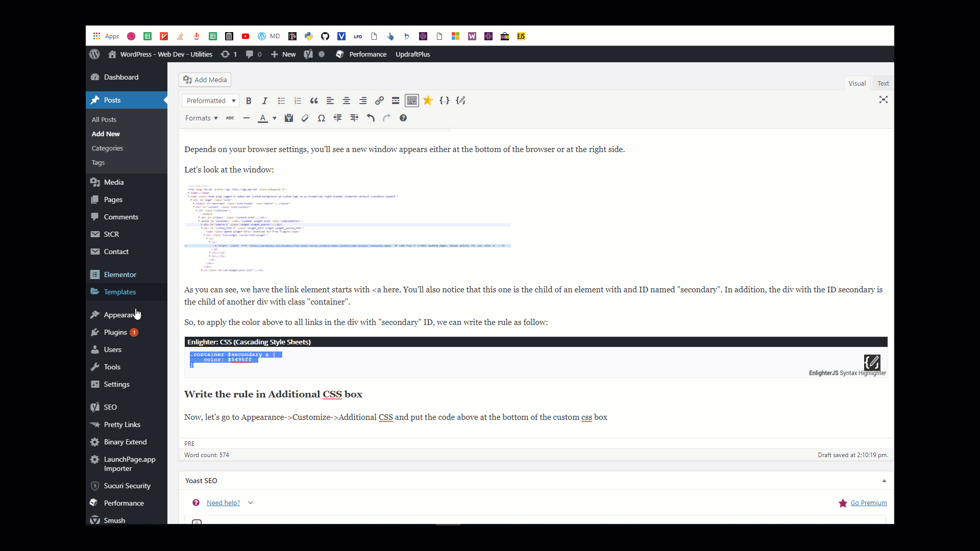
Task: Select the Link insert icon
Action: [x=379, y=100]
